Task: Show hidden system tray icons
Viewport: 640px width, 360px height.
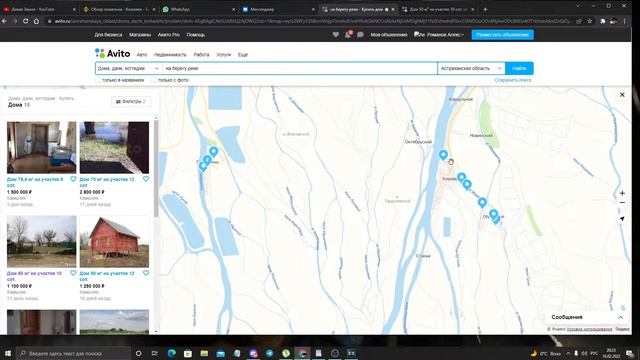Action: [568, 353]
